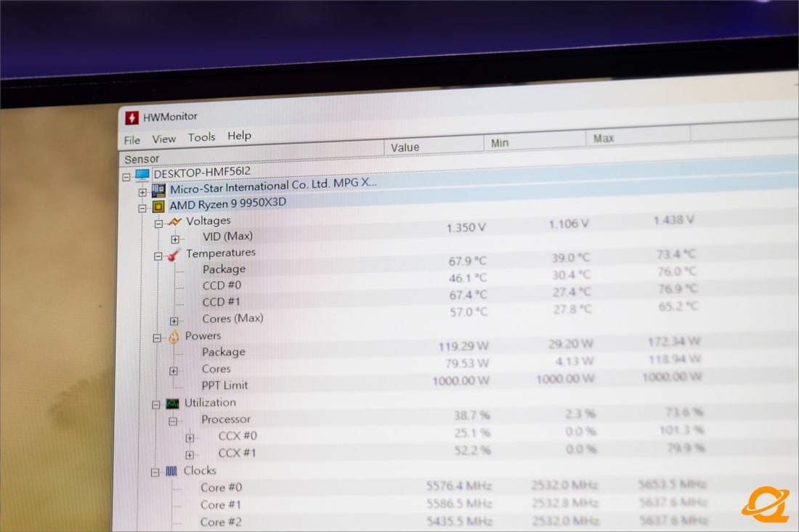Click the 1.350 V VID value

point(466,228)
